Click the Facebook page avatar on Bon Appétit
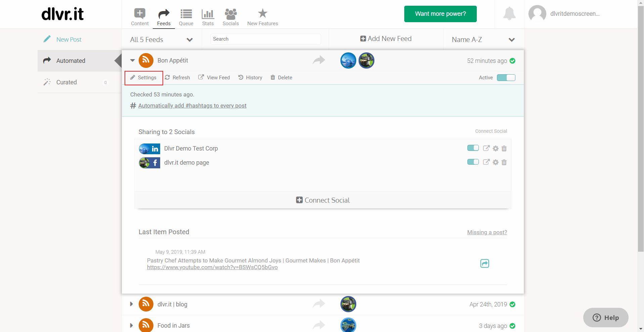This screenshot has height=332, width=644. pos(367,60)
